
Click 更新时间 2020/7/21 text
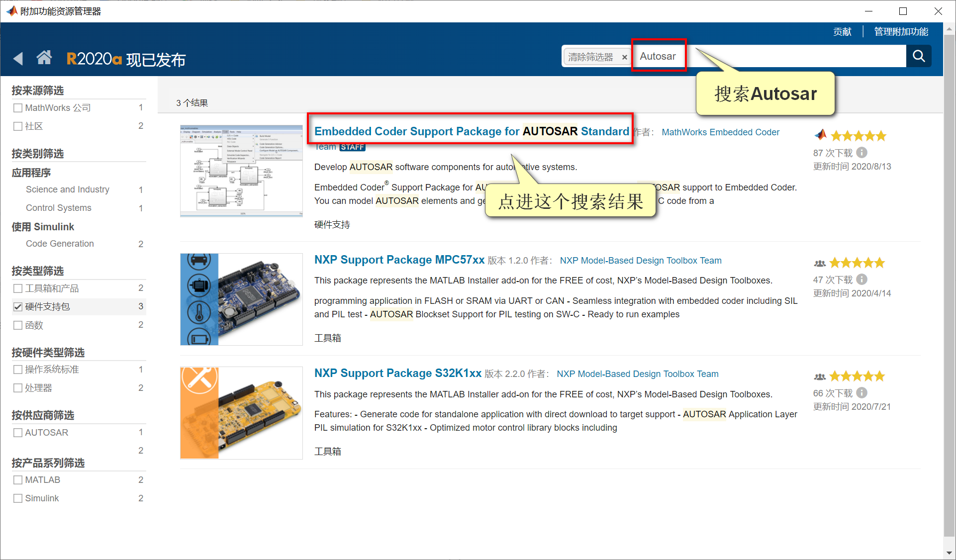click(852, 407)
